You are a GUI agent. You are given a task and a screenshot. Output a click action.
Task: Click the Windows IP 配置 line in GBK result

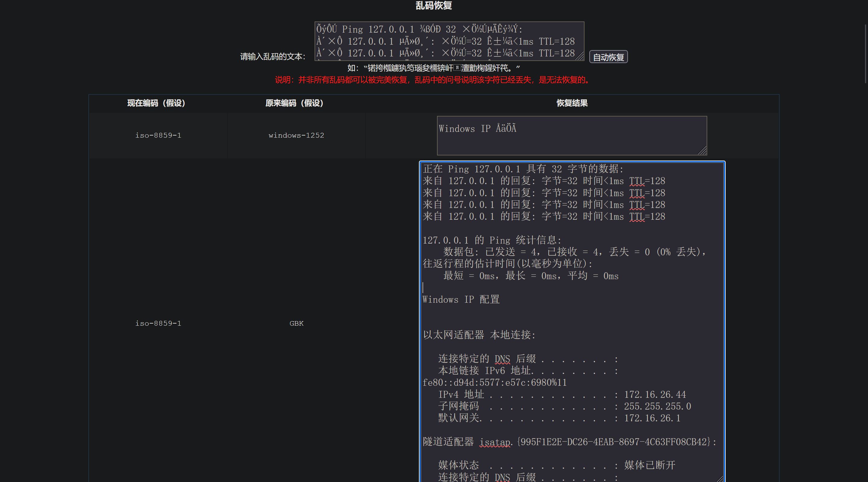tap(461, 299)
